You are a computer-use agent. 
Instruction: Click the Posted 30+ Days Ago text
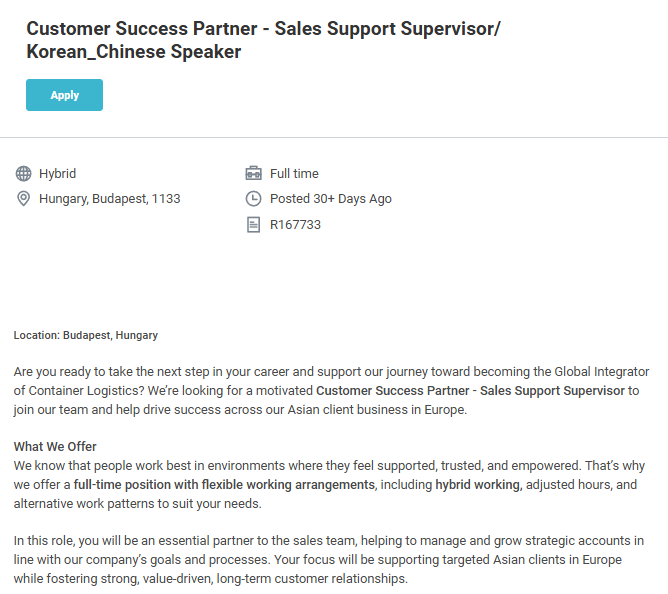tap(330, 199)
